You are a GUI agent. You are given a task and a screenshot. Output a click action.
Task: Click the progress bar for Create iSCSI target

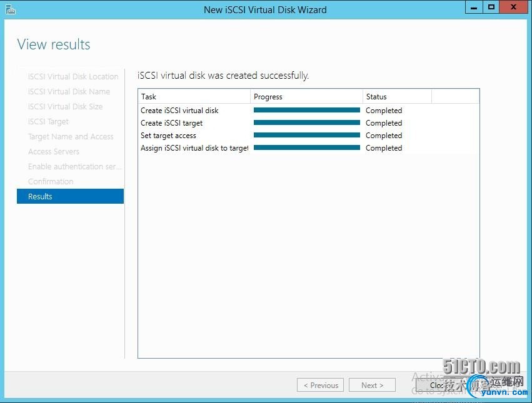coord(307,122)
